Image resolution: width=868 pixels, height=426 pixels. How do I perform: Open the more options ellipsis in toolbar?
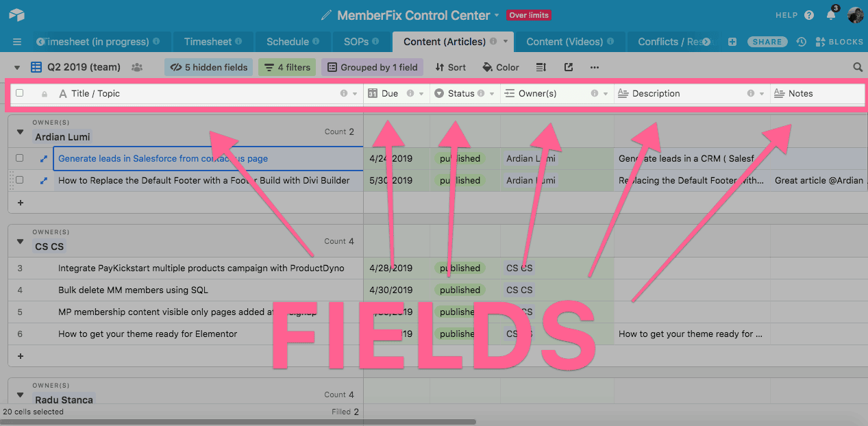pyautogui.click(x=594, y=67)
